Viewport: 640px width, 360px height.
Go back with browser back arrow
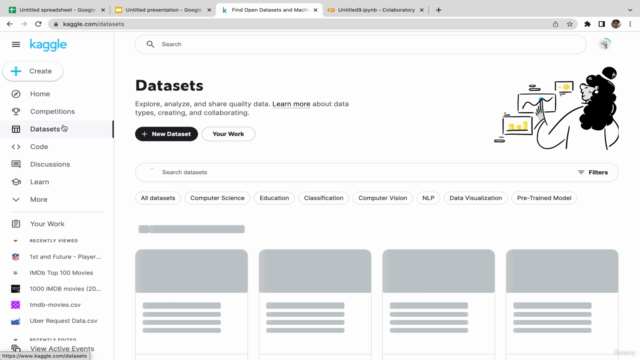10,24
